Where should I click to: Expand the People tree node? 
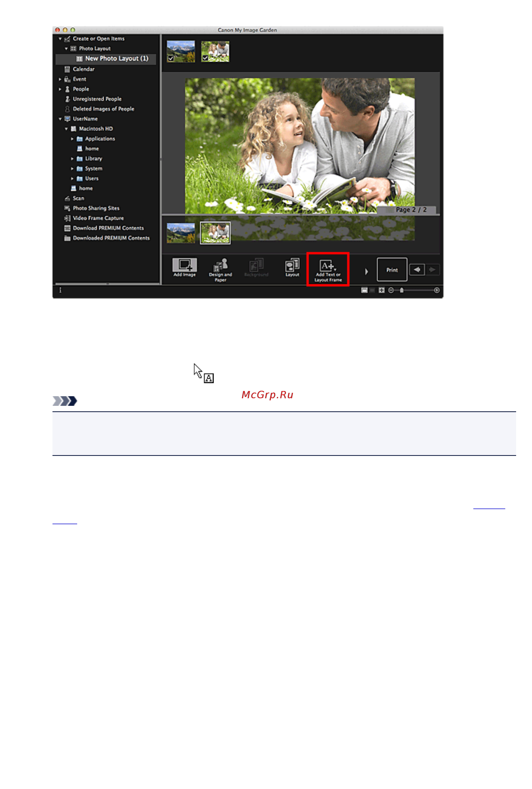click(60, 89)
